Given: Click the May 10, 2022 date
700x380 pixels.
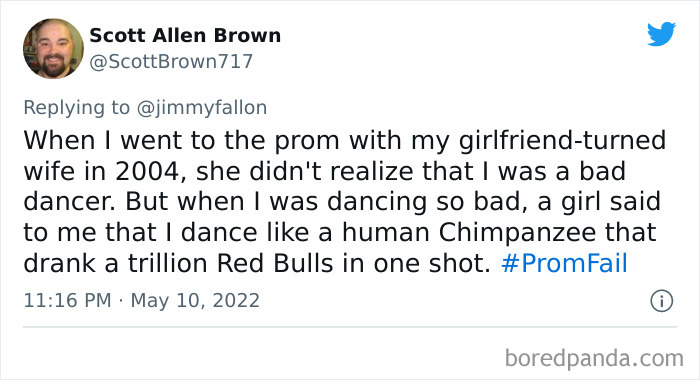Looking at the screenshot, I should coord(195,301).
